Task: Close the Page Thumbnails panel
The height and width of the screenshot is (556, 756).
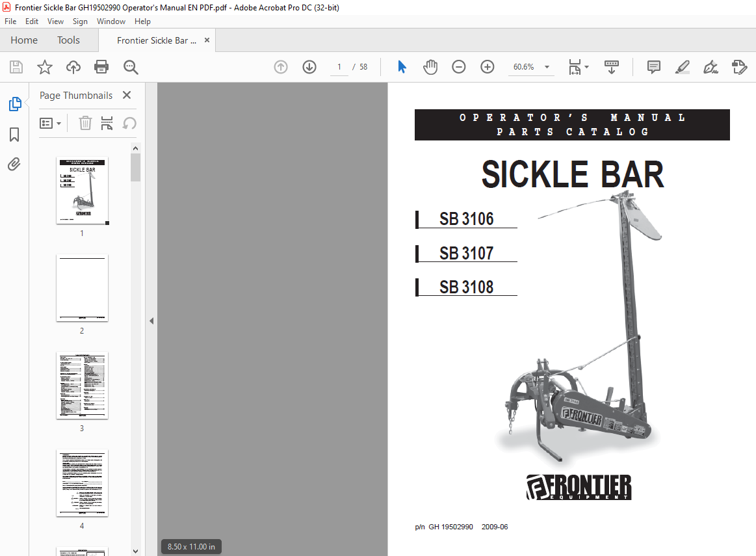Action: point(127,95)
